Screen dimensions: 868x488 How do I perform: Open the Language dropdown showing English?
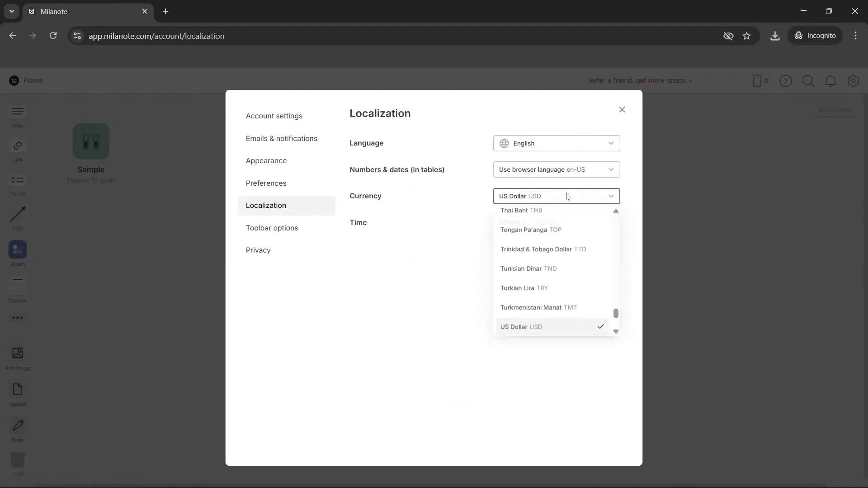[x=557, y=143]
